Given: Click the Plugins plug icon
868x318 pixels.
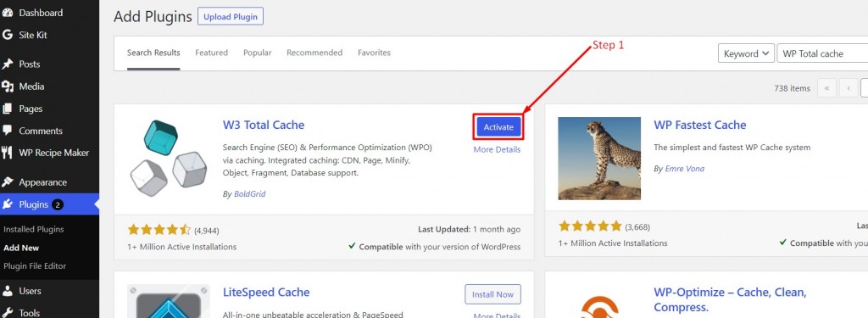Looking at the screenshot, I should [7, 204].
